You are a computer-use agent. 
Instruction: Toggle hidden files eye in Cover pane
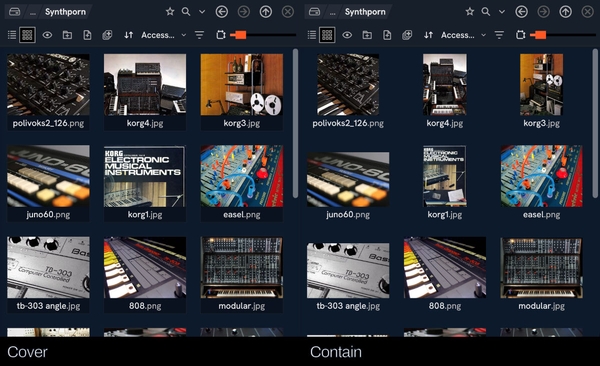(x=47, y=35)
